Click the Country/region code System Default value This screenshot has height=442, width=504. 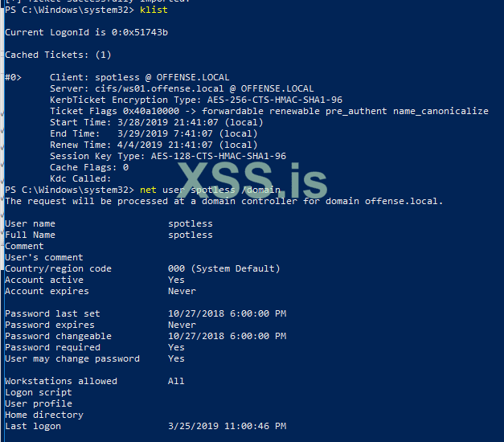pos(223,268)
